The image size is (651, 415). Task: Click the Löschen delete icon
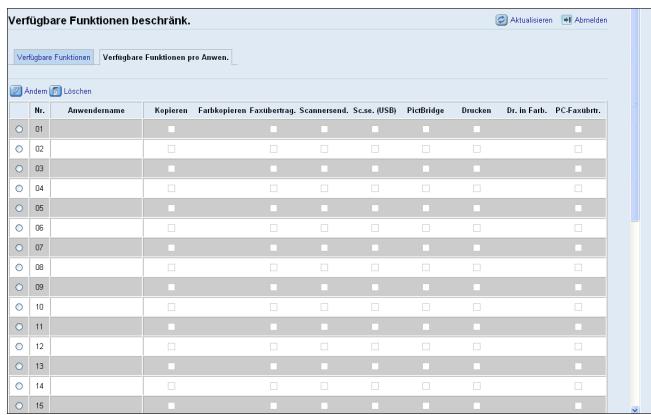click(x=55, y=91)
